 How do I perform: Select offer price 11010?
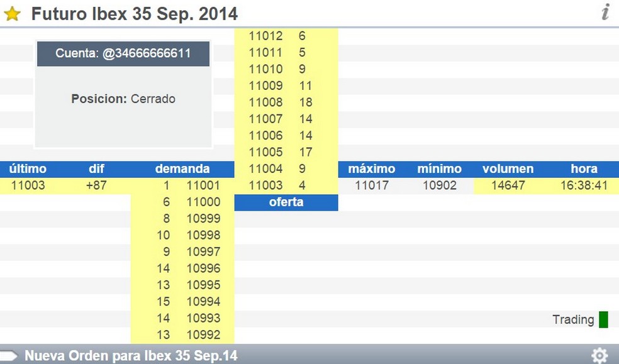(265, 69)
